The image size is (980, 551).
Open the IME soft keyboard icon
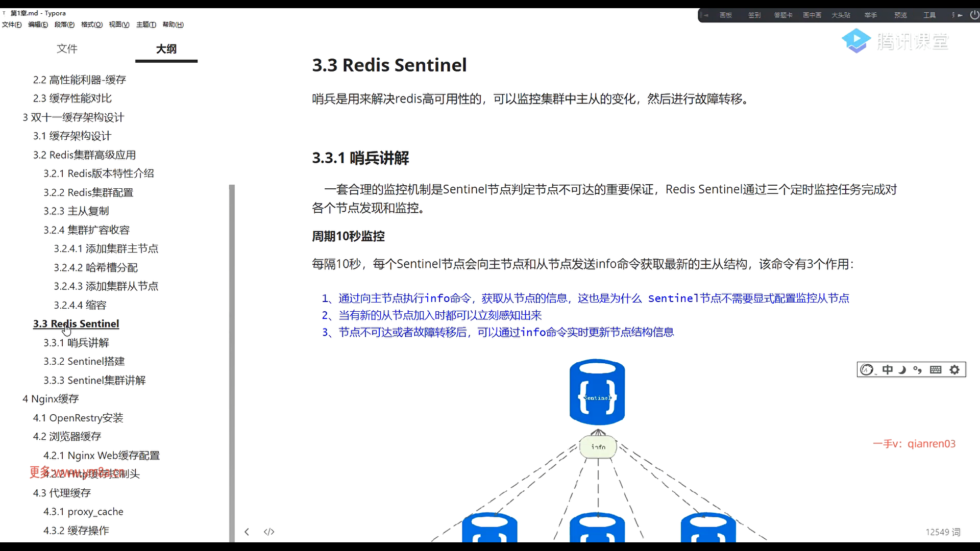tap(936, 370)
